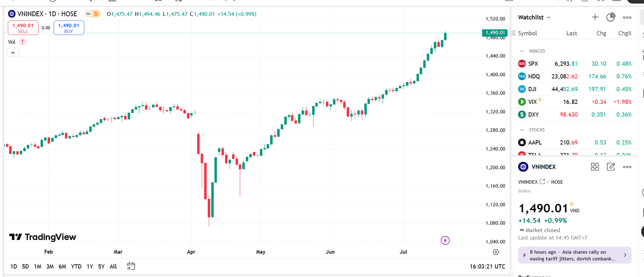Open the Watchlist name dropdown
Image resolution: width=644 pixels, height=277 pixels.
[534, 17]
